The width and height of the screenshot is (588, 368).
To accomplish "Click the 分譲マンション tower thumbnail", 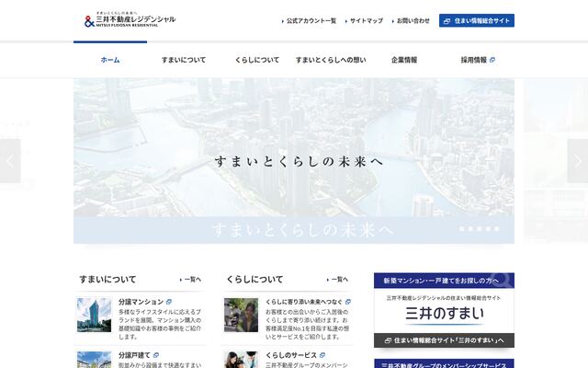I will pyautogui.click(x=94, y=315).
